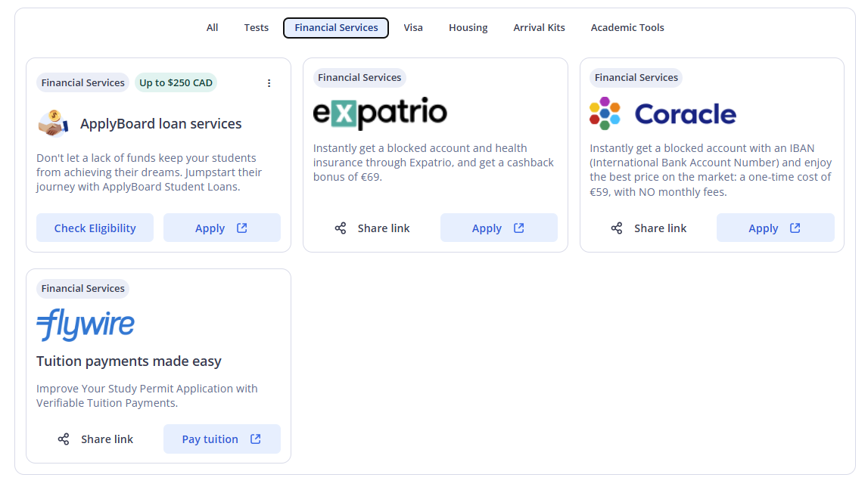Click share icon on Expatrio card
The width and height of the screenshot is (868, 493).
point(341,228)
